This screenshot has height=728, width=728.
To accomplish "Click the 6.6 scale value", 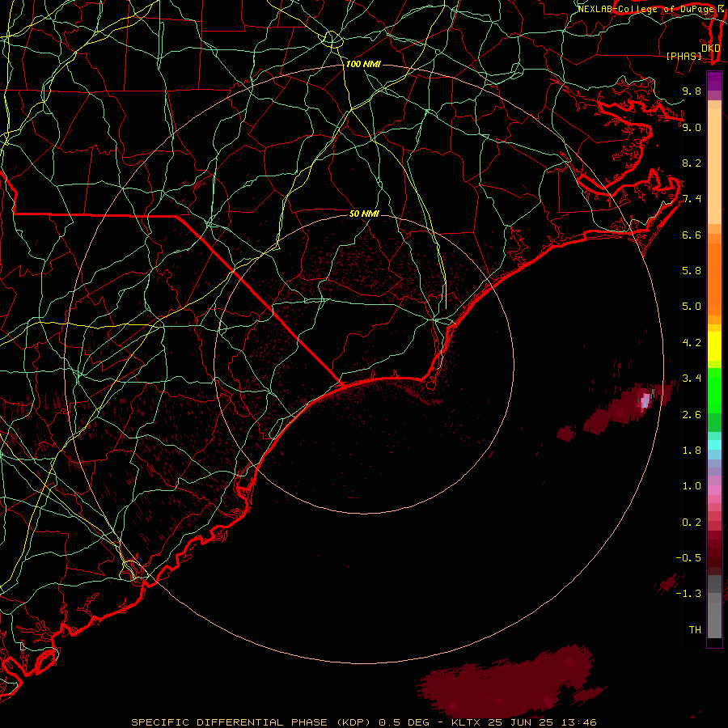I will coord(692,235).
